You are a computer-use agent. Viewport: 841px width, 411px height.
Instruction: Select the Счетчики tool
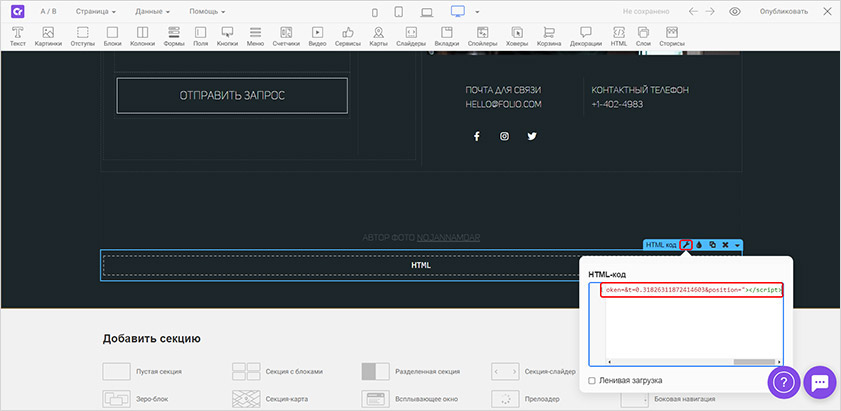286,36
